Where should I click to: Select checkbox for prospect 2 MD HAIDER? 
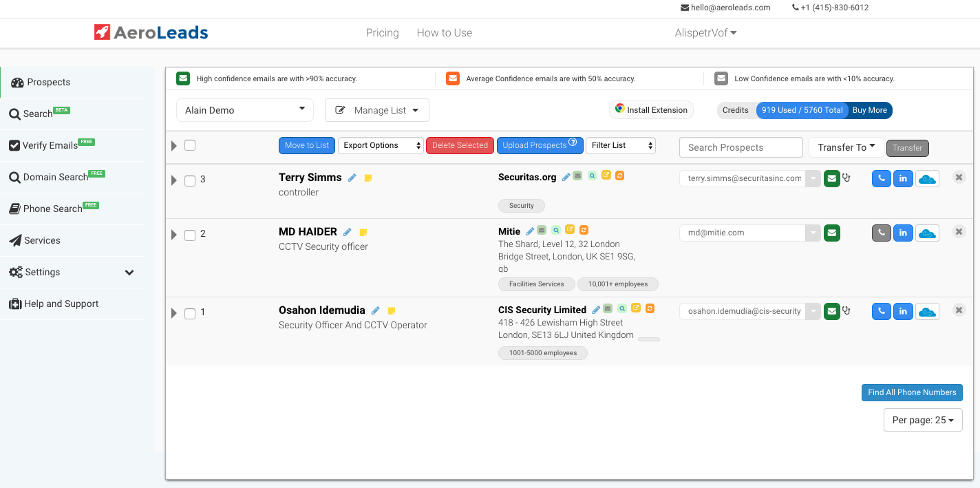[190, 235]
